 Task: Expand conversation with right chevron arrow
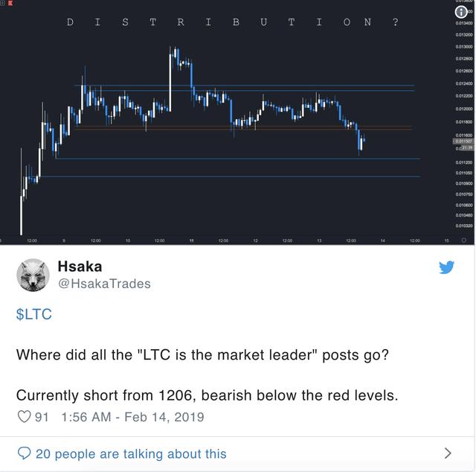coord(448,453)
